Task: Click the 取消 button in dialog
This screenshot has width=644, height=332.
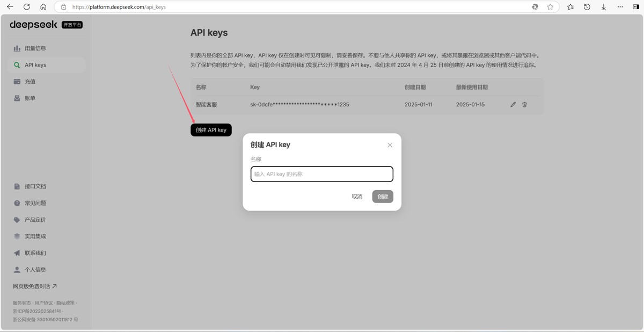Action: point(357,197)
